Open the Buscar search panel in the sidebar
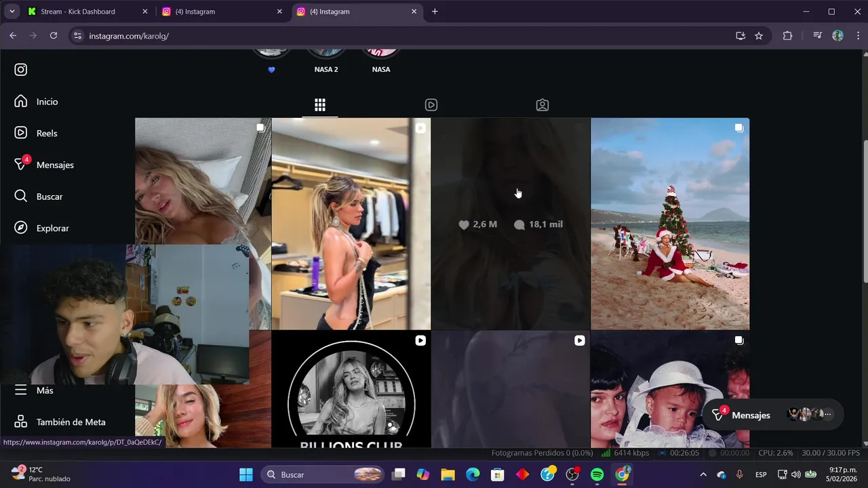Viewport: 868px width, 488px height. [39, 197]
